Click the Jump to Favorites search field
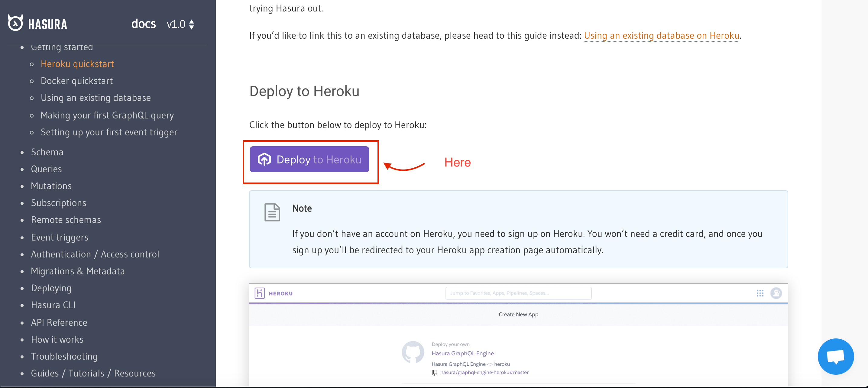 [x=518, y=293]
